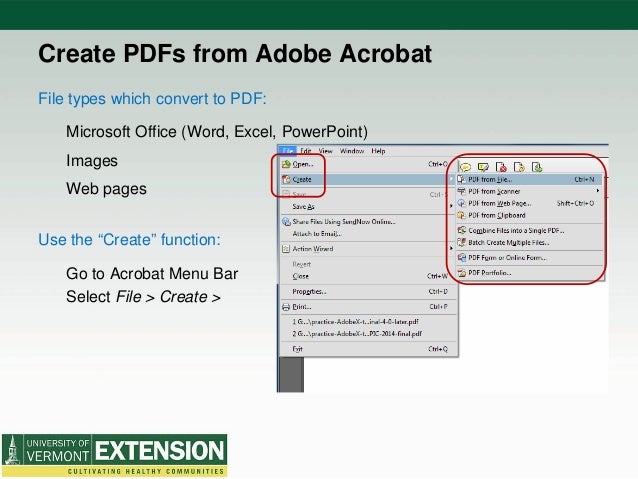Screen dimensions: 638x479
Task: Click the highlight text toolbar icon
Action: click(x=483, y=167)
